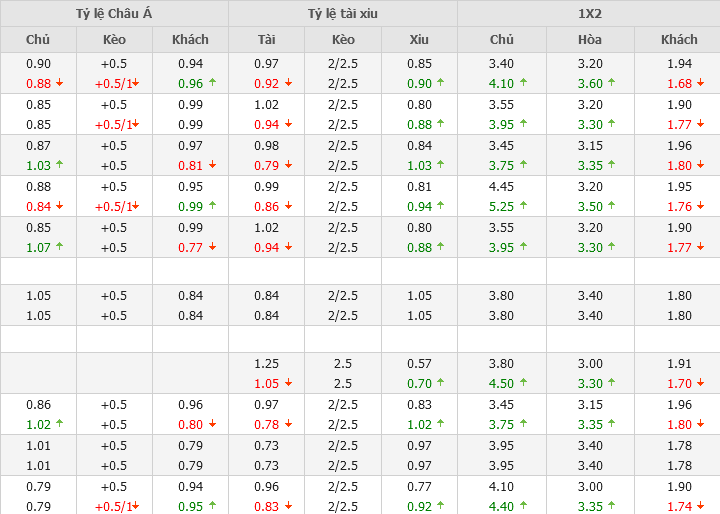Image resolution: width=720 pixels, height=514 pixels.
Task: Click the 1.25 Tài odds value
Action: coord(266,364)
